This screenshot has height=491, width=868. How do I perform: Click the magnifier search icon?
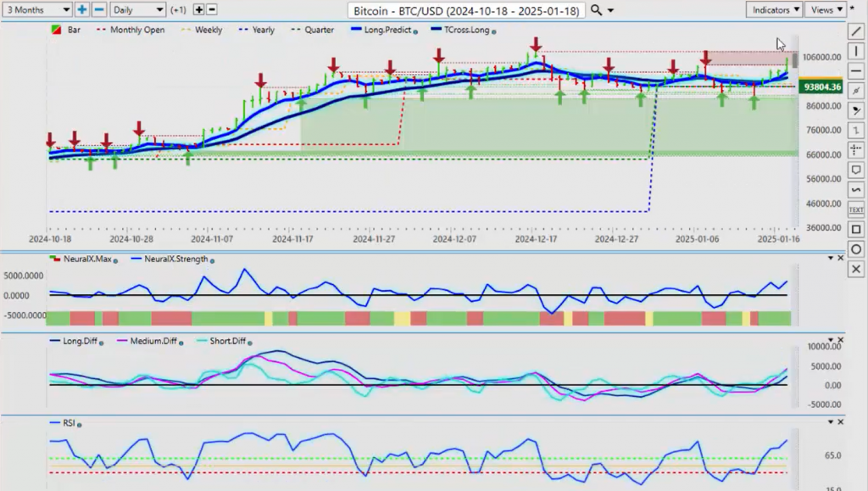pos(596,10)
